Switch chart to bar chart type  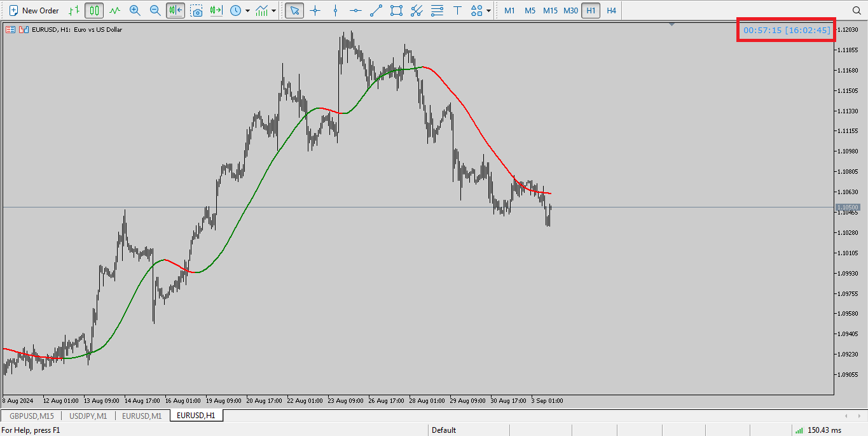pyautogui.click(x=74, y=10)
